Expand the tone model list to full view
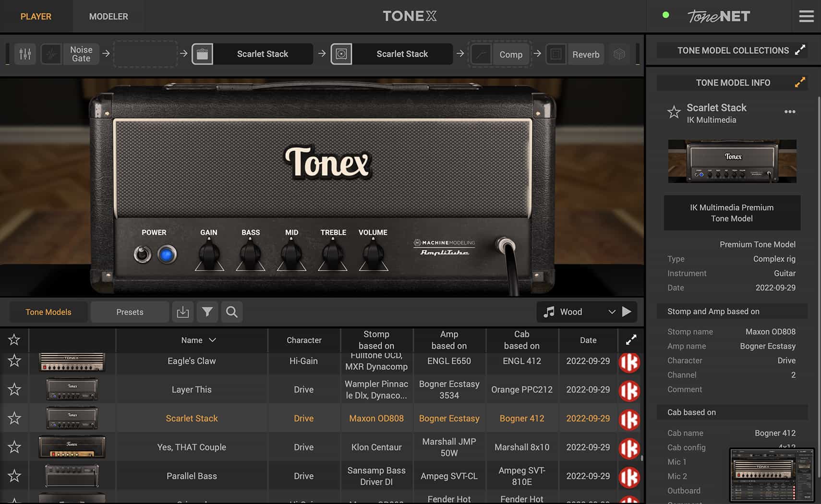This screenshot has width=821, height=504. [631, 340]
